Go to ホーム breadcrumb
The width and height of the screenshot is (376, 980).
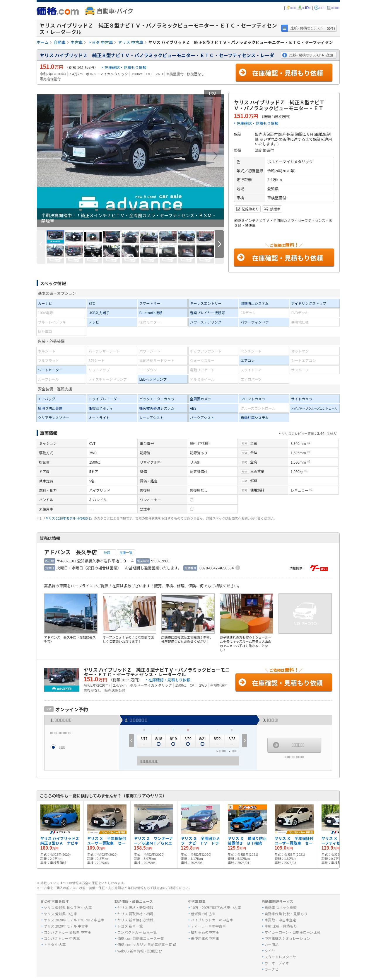[x=42, y=42]
